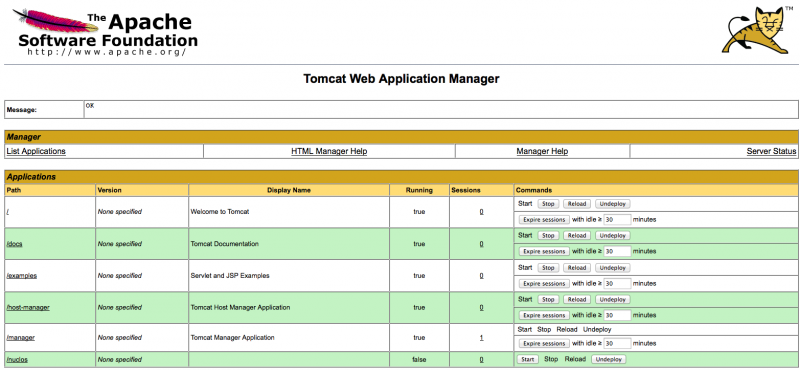
Task: Click the 'false' running value for /nuclos
Action: coord(419,360)
